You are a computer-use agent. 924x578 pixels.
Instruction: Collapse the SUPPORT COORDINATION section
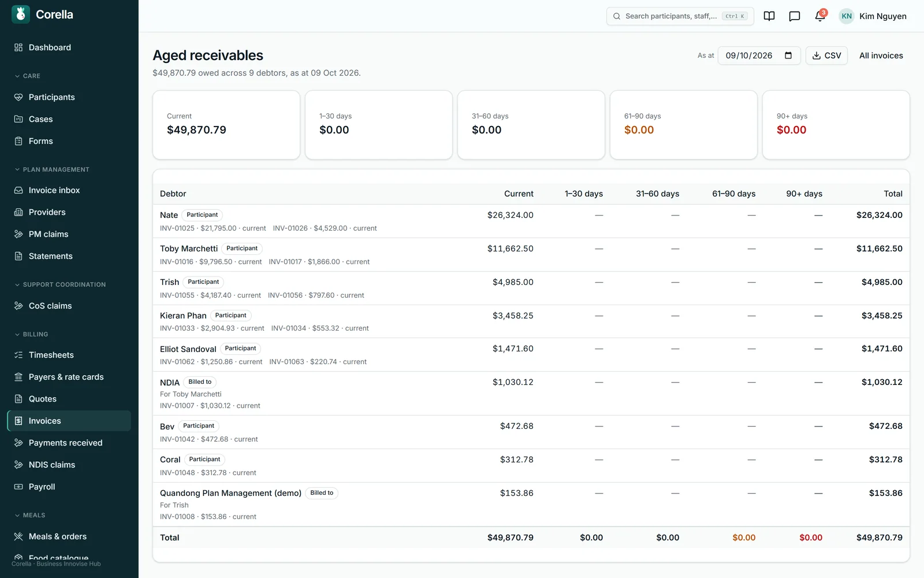(60, 284)
